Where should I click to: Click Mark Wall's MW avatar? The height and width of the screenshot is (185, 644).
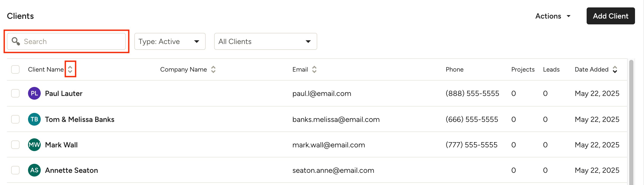coord(34,145)
